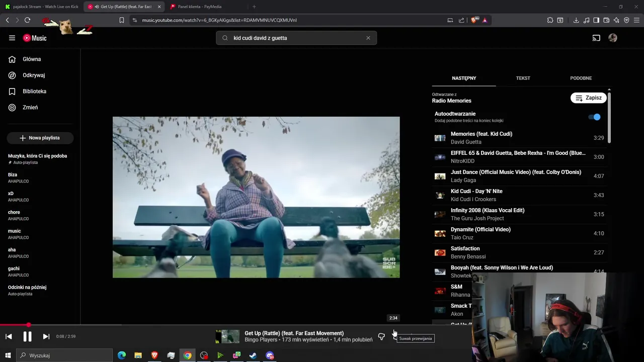Open File Explorer from taskbar
Image resolution: width=644 pixels, height=362 pixels.
tap(138, 355)
